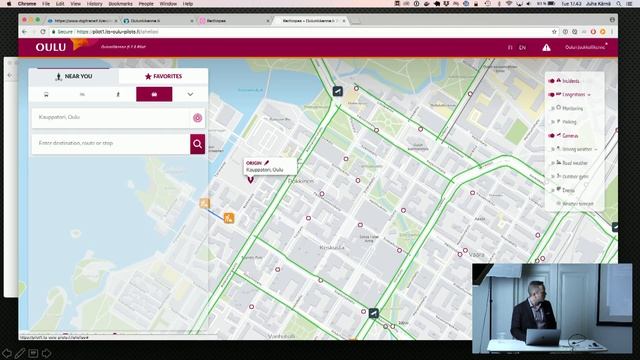This screenshot has width=640, height=360.
Task: Toggle the Cameras layer visibility
Action: 551,136
